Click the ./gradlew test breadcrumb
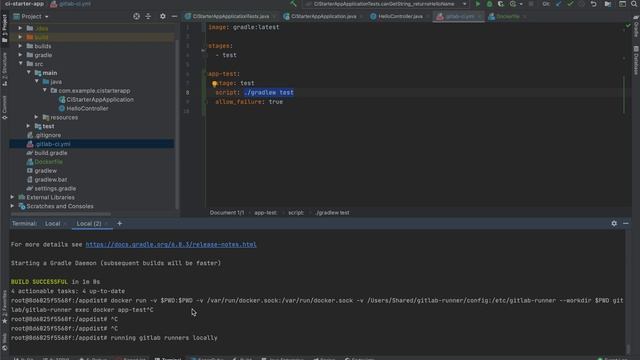The width and height of the screenshot is (640, 360). coord(332,213)
